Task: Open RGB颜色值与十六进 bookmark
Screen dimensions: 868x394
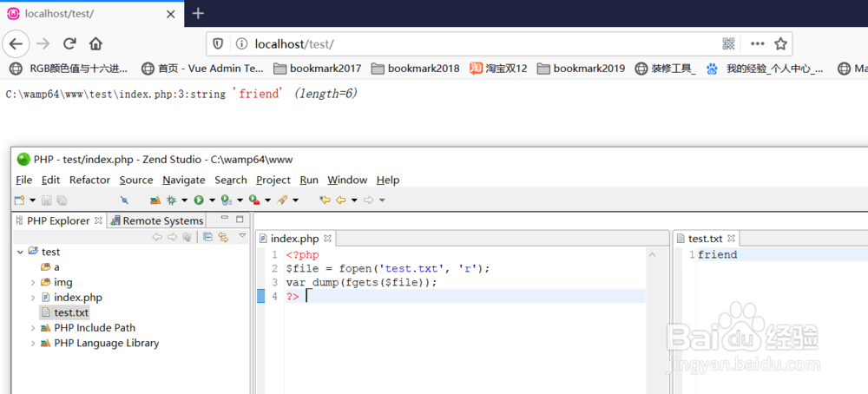Action: [x=69, y=69]
